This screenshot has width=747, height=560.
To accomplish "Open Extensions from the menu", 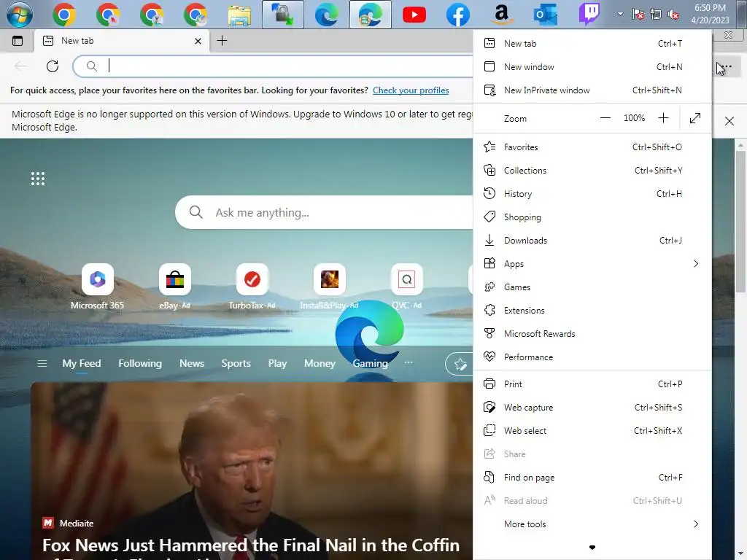I will tap(592, 311).
